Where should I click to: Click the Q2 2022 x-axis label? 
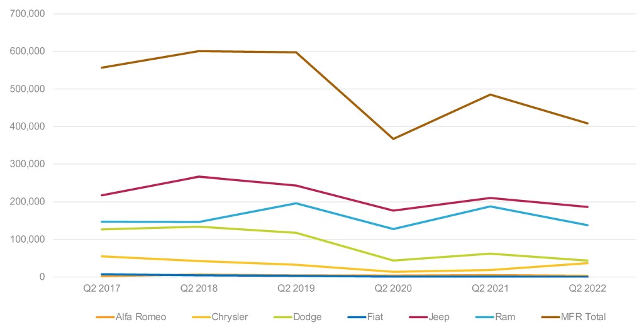tap(587, 289)
